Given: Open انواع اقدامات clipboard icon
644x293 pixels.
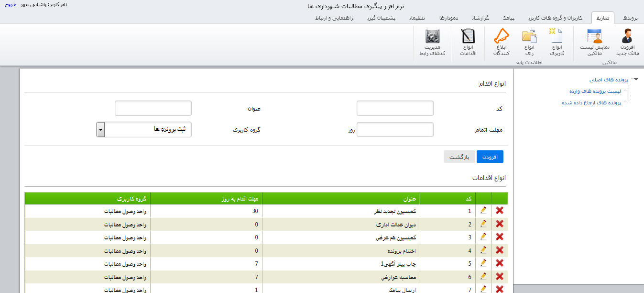Looking at the screenshot, I should (468, 37).
